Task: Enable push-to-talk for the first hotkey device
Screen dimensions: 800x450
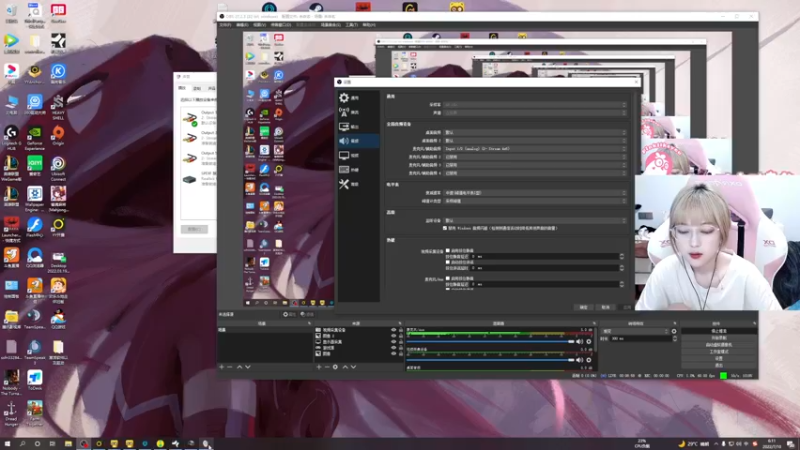Action: [447, 262]
